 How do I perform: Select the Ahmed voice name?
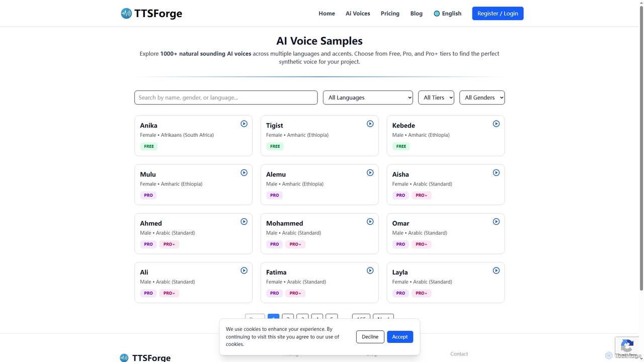point(151,223)
